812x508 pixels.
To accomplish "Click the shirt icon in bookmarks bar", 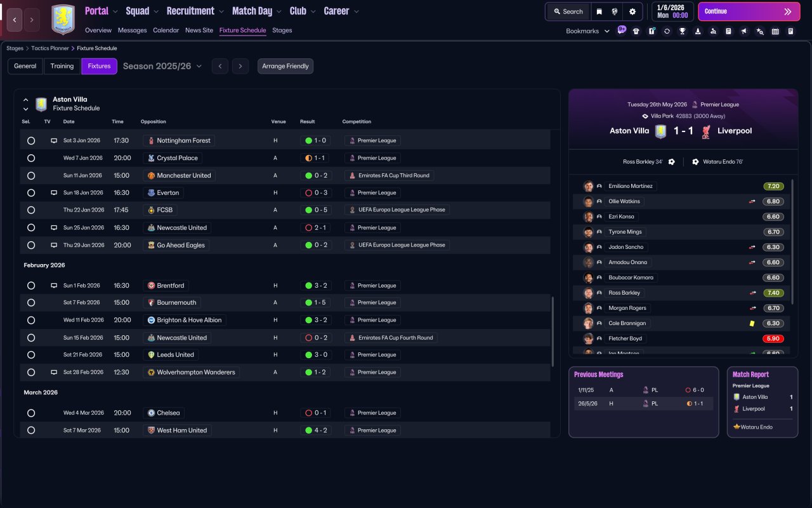I will point(636,31).
